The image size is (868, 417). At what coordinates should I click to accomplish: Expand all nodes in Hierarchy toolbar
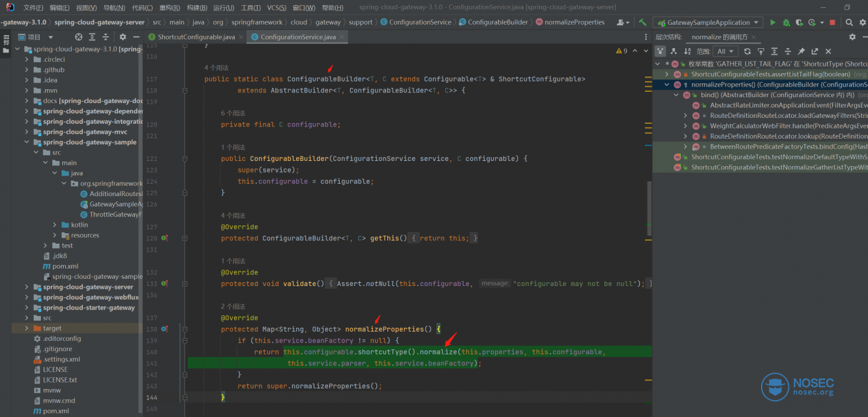point(774,51)
